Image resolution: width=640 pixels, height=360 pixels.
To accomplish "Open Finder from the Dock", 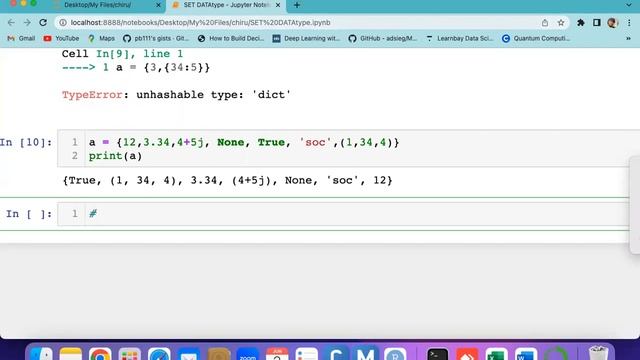I will click(41, 353).
